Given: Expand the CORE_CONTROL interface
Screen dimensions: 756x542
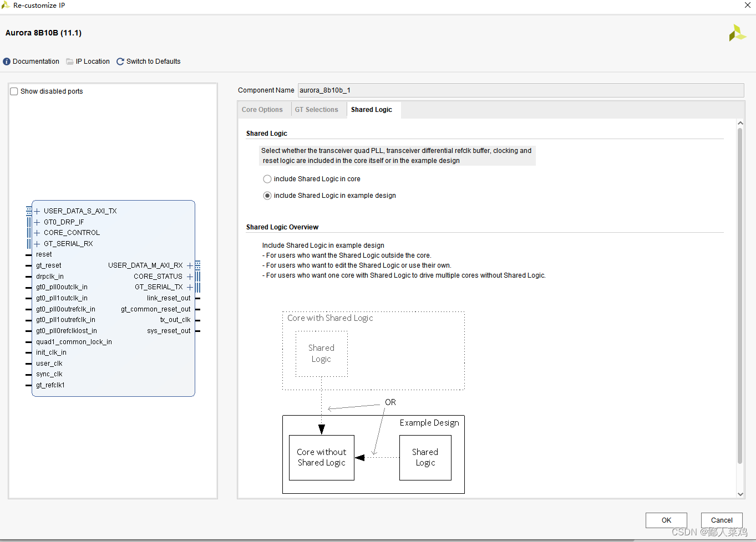Looking at the screenshot, I should click(37, 233).
